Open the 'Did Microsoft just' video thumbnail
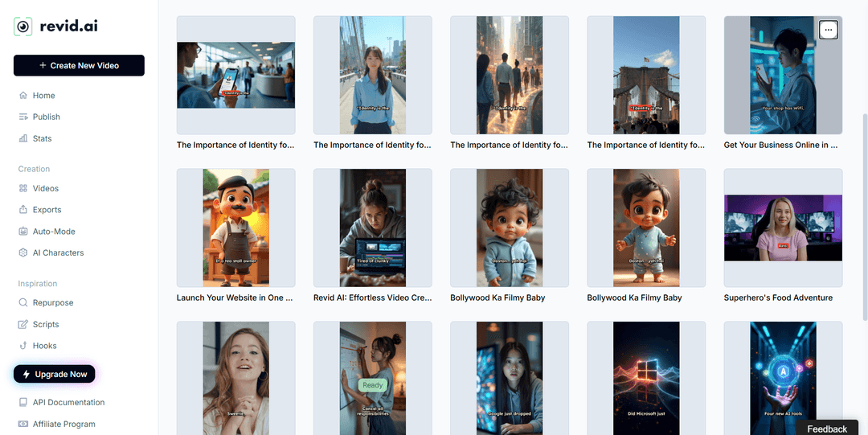This screenshot has height=435, width=868. click(x=646, y=379)
